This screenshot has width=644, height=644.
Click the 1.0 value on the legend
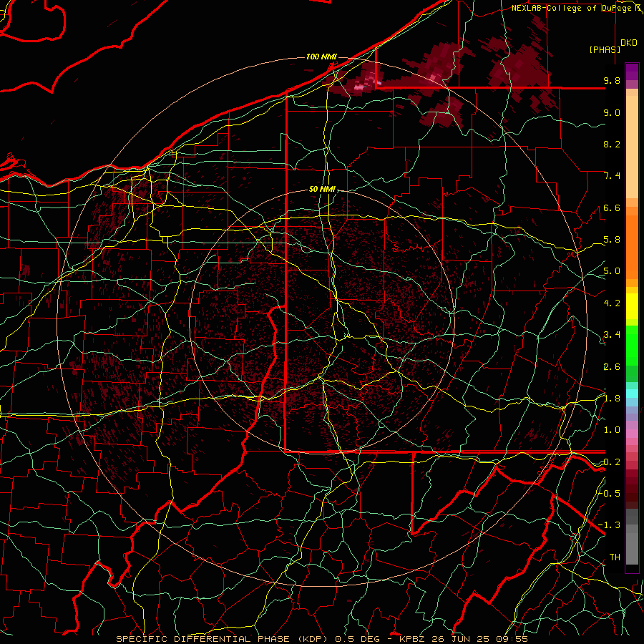(x=612, y=430)
